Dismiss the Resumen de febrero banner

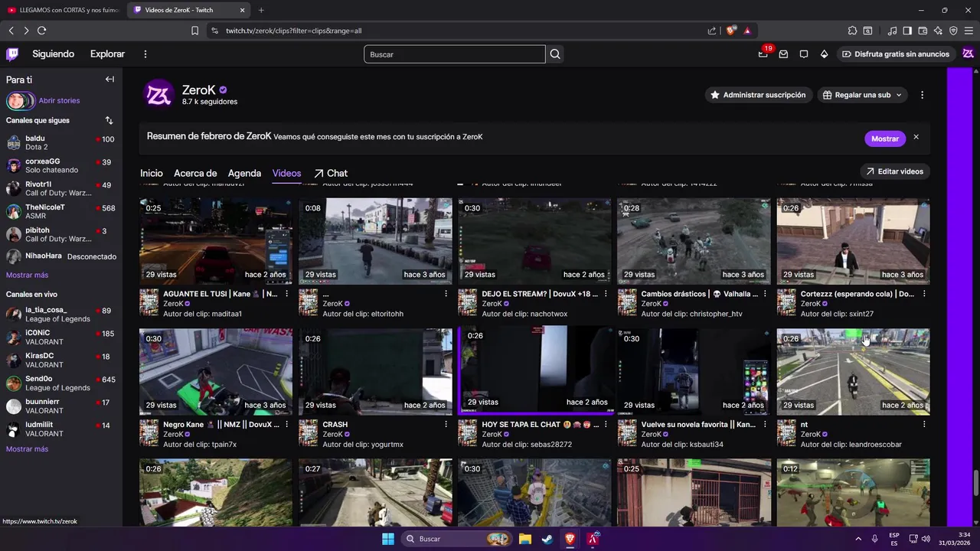pyautogui.click(x=916, y=138)
